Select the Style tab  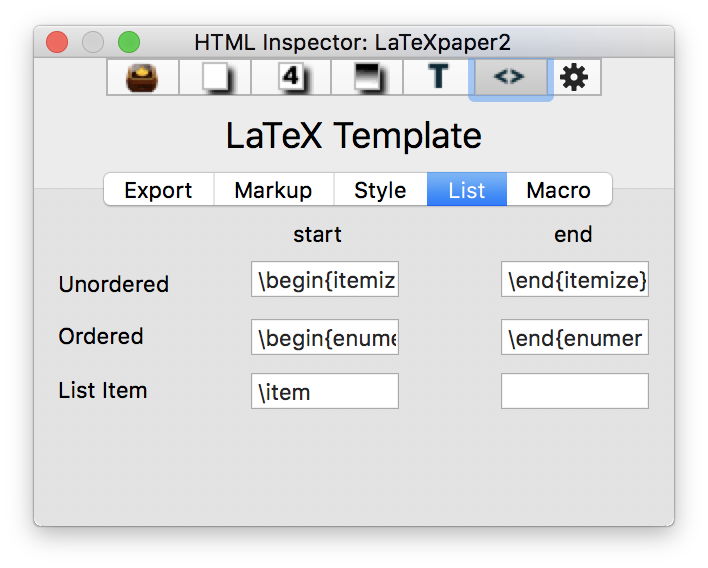pyautogui.click(x=380, y=190)
